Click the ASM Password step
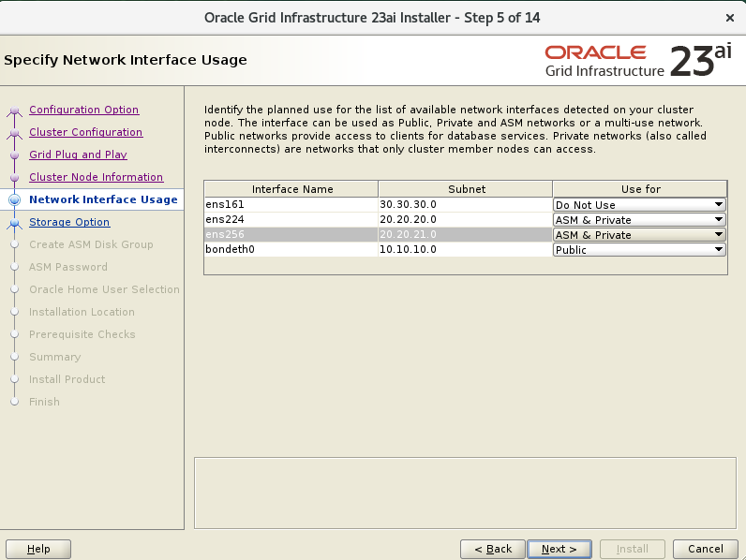746x560 pixels. point(68,267)
